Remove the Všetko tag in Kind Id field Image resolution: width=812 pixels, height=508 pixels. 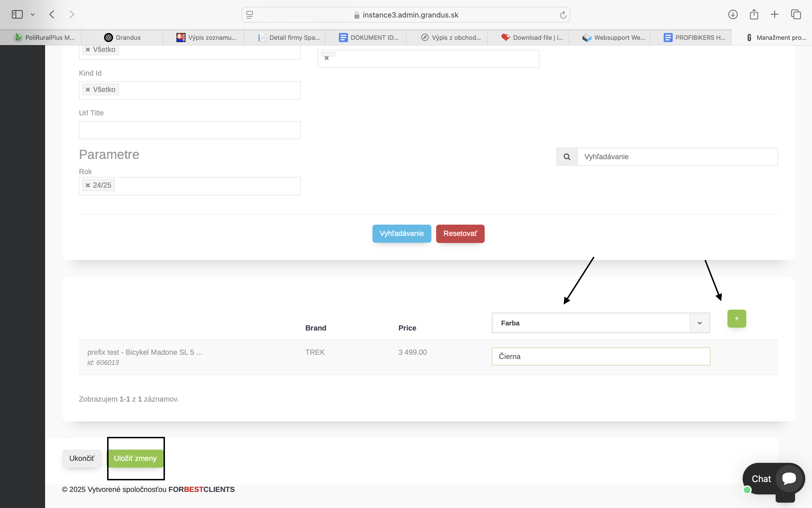[88, 90]
